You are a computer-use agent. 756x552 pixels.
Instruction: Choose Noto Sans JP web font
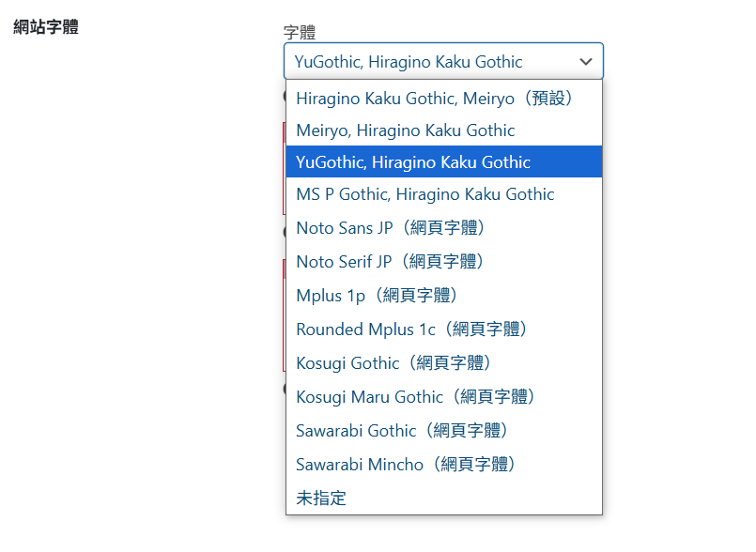pos(444,227)
